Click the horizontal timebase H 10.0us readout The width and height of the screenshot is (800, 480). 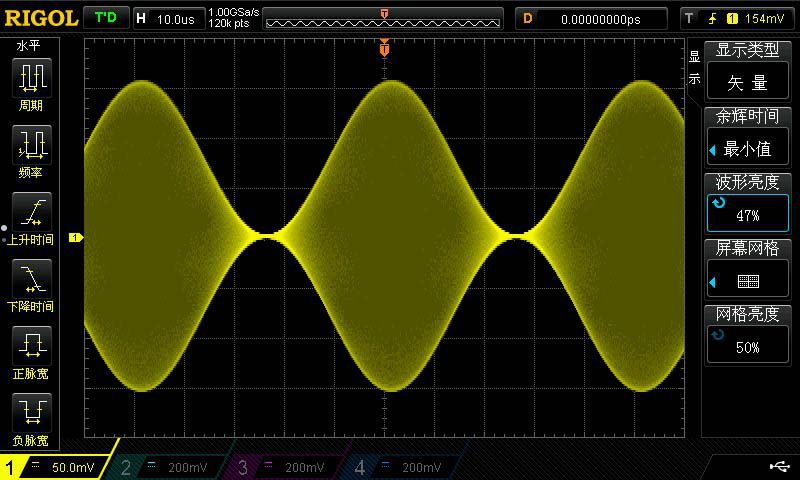coord(167,18)
